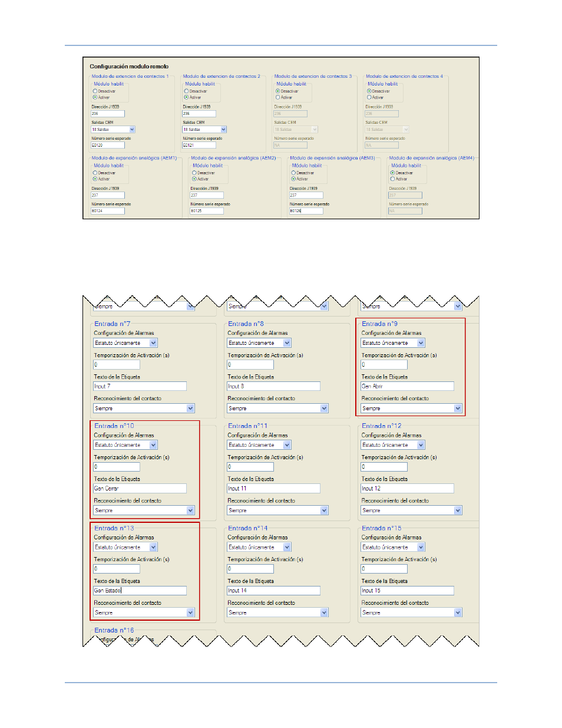The width and height of the screenshot is (562, 728).
Task: Click label text field containing Input 12
Action: (x=408, y=488)
